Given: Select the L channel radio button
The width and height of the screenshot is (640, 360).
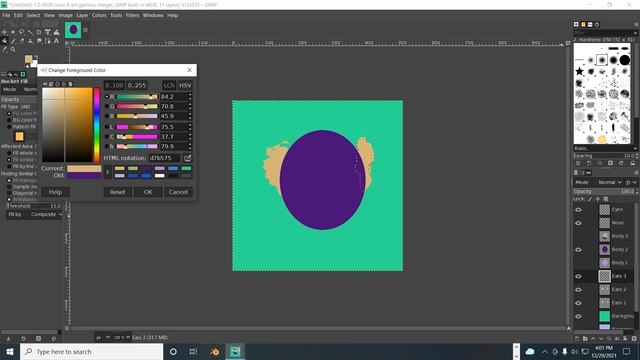Looking at the screenshot, I should coord(107,127).
